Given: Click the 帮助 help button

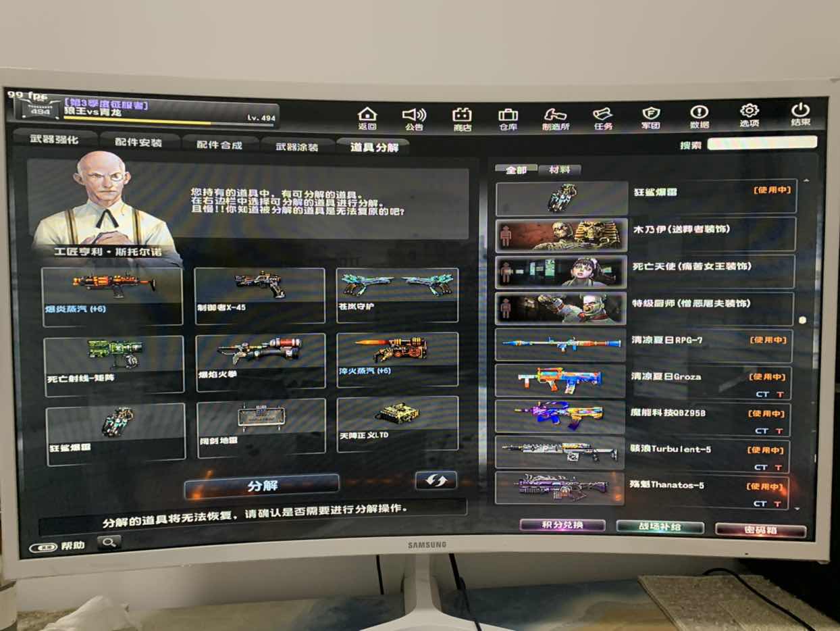Looking at the screenshot, I should (x=59, y=546).
